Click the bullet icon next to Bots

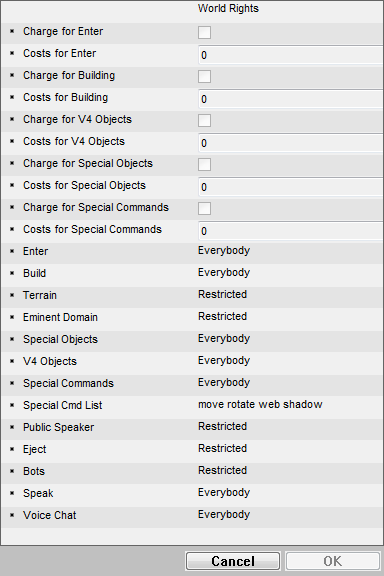tap(12, 471)
